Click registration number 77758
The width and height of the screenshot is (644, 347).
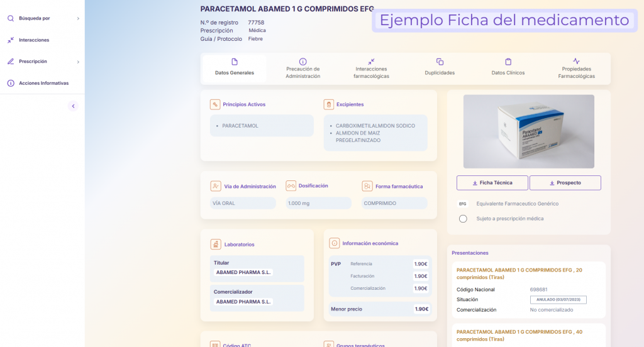tap(256, 23)
